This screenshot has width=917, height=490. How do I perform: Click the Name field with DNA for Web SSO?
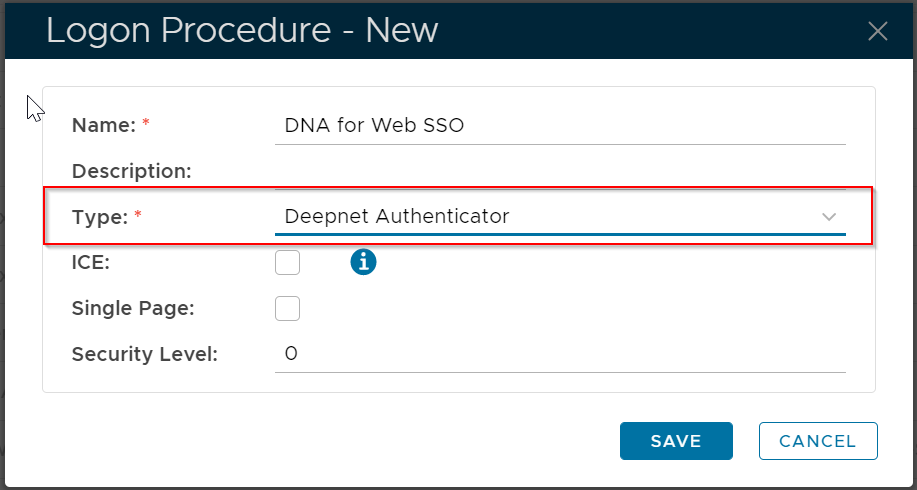coord(560,126)
